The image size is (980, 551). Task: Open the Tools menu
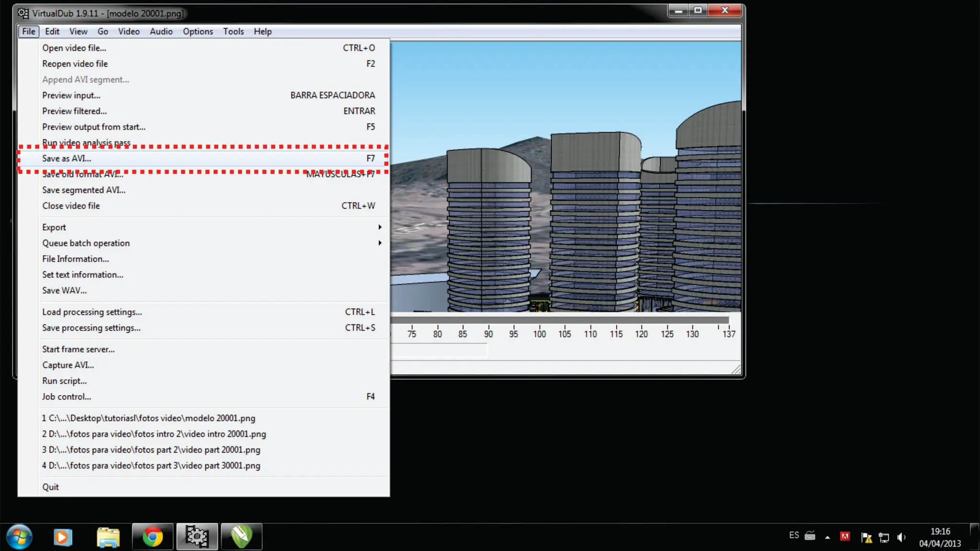233,32
